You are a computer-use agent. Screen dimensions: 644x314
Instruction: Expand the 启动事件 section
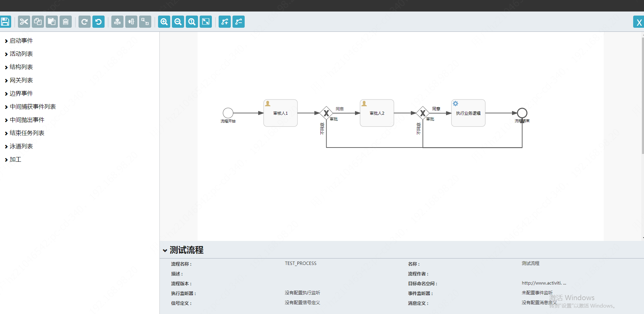tap(21, 41)
